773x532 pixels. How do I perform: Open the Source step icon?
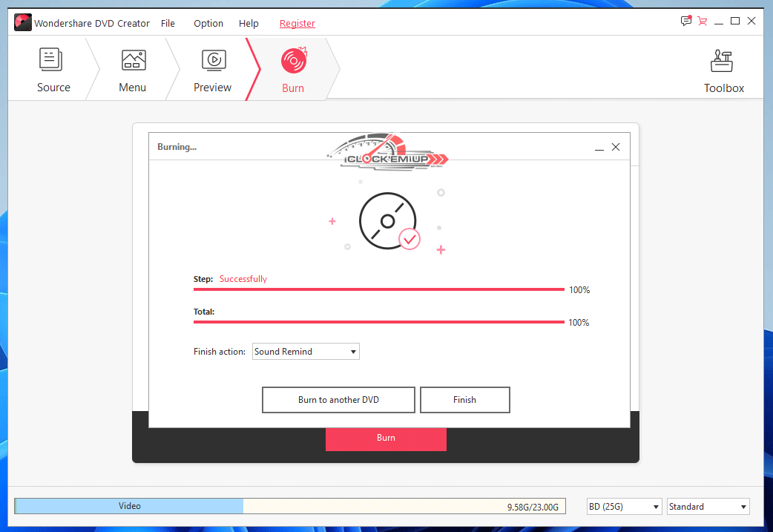point(50,59)
